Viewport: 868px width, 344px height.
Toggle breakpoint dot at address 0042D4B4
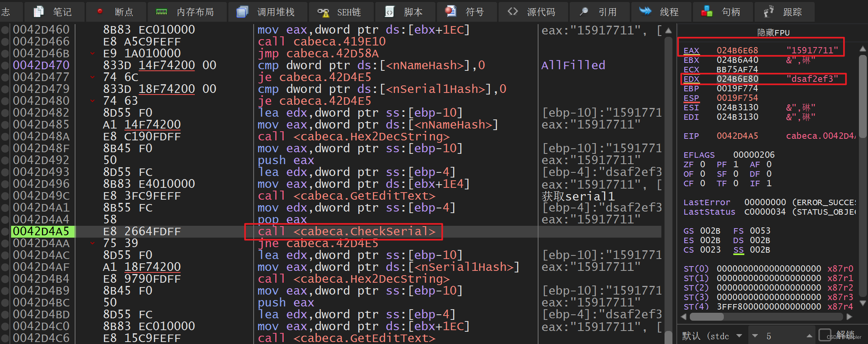pos(5,279)
